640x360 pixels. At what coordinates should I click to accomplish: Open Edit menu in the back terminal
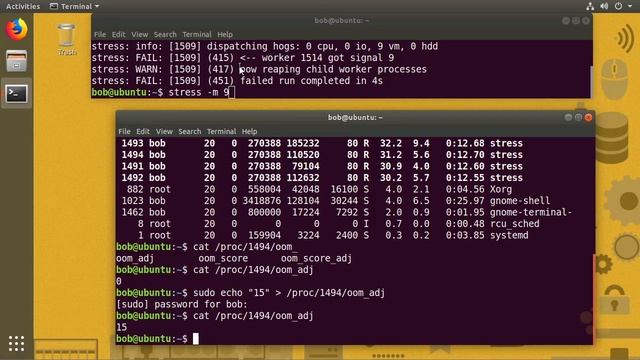[x=118, y=35]
